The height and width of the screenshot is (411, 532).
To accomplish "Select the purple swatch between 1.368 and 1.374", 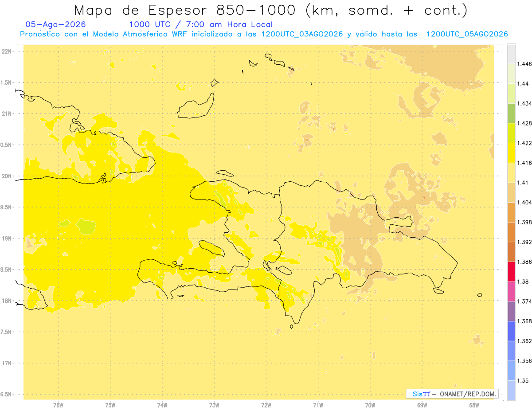I will pos(511,311).
